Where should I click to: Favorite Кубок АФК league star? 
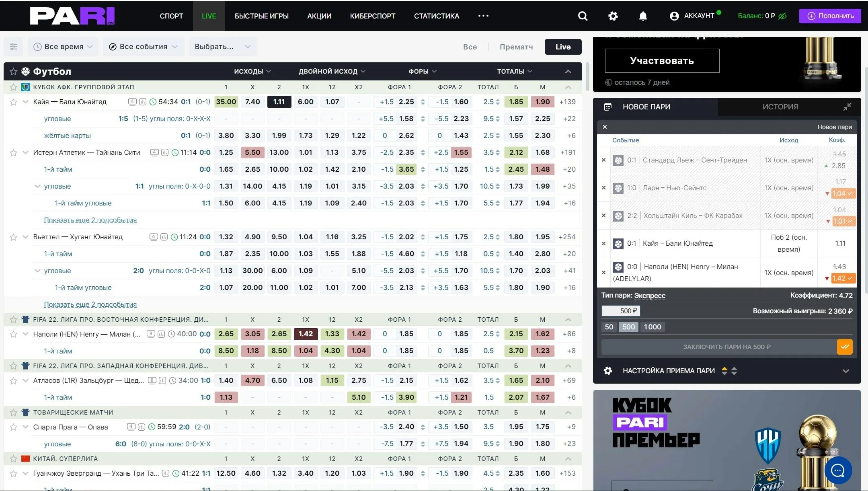coord(13,87)
